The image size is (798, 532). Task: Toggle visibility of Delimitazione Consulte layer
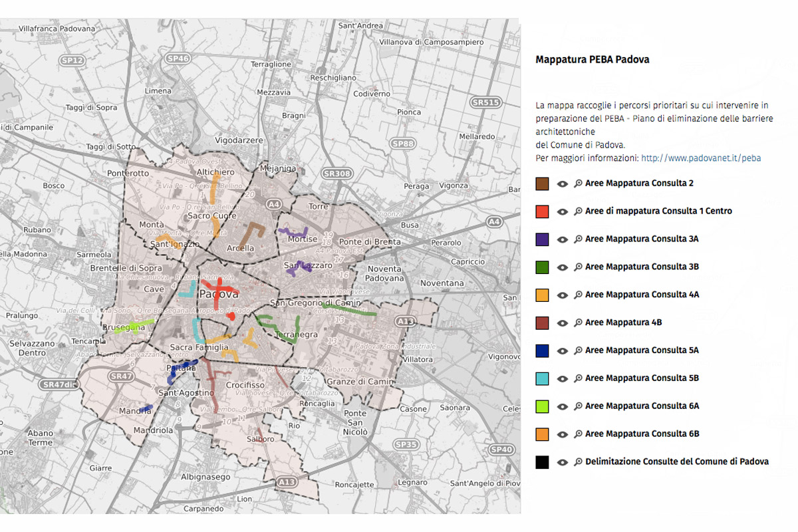tap(563, 462)
